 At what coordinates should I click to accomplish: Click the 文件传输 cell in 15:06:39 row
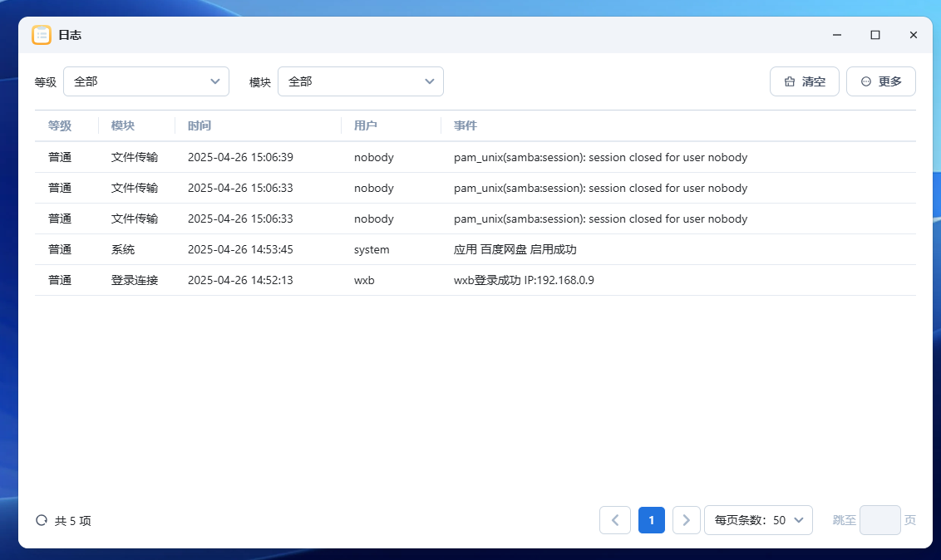[x=135, y=157]
